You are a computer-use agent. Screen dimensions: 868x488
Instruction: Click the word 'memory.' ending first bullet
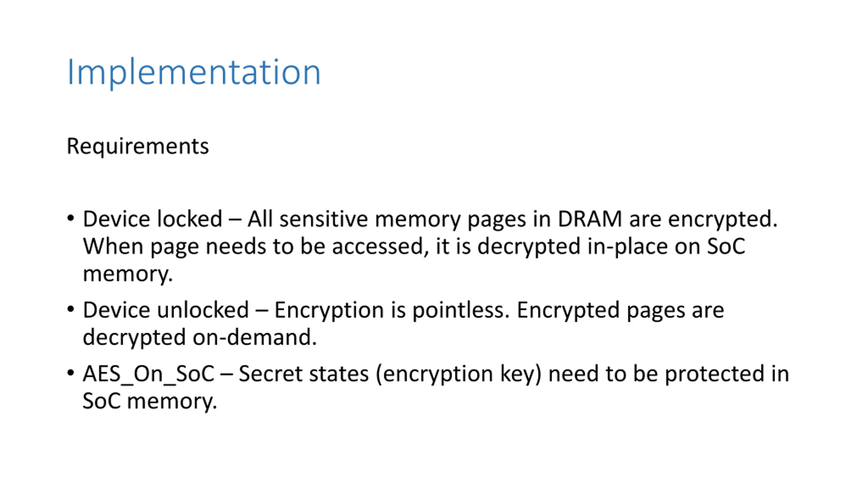coord(128,274)
